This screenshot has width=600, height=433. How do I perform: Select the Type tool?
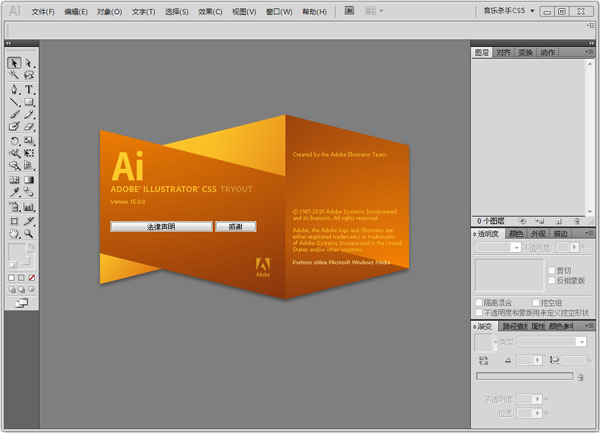coord(29,89)
